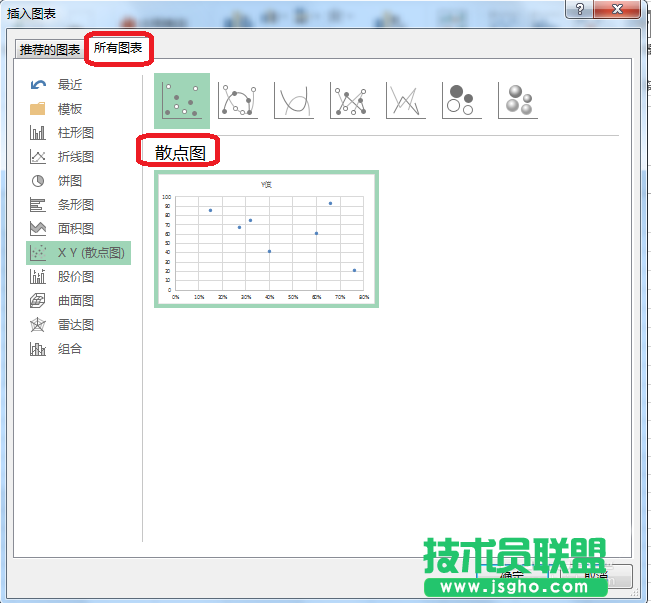
Task: Select the 柱形图 column chart category
Action: coord(78,133)
